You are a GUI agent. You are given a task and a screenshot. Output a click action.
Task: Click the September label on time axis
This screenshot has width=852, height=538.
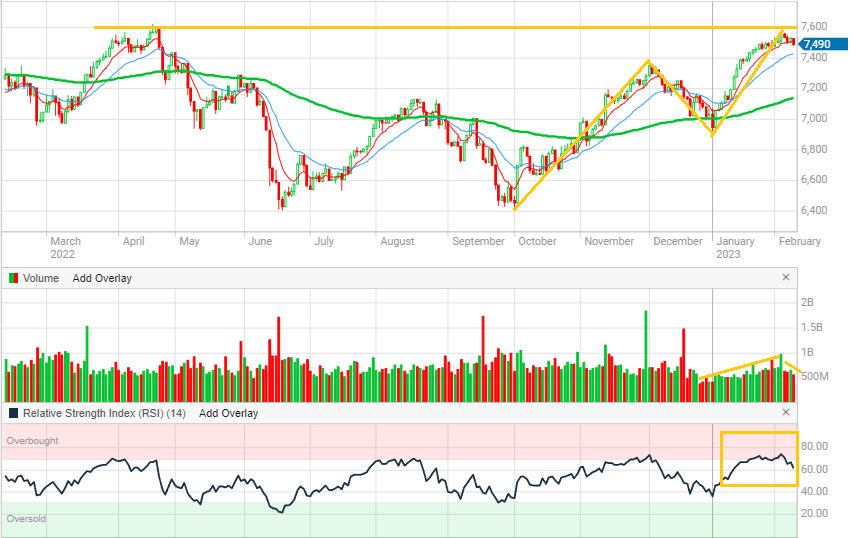pyautogui.click(x=478, y=241)
